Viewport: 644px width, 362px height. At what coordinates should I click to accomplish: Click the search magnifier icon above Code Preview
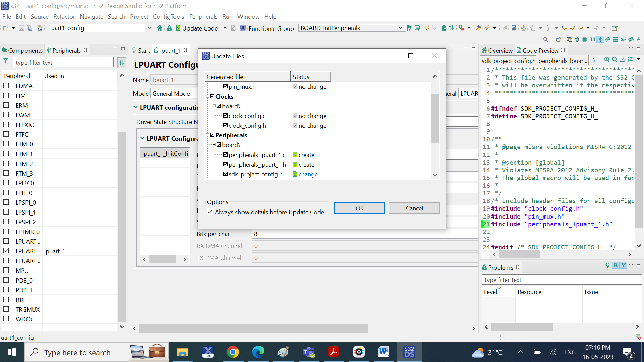[546, 39]
